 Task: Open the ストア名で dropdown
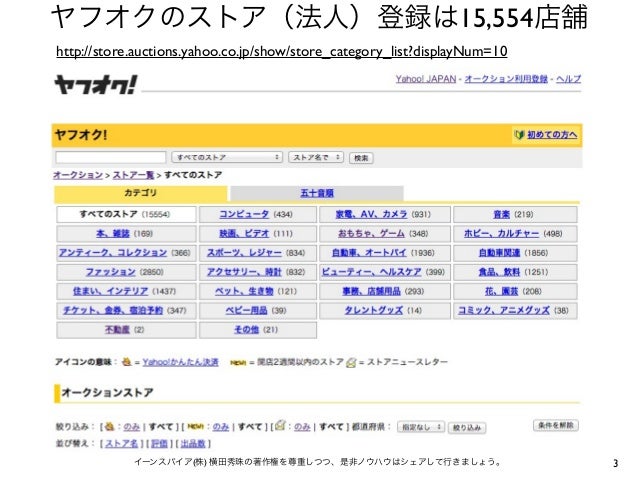coord(316,157)
